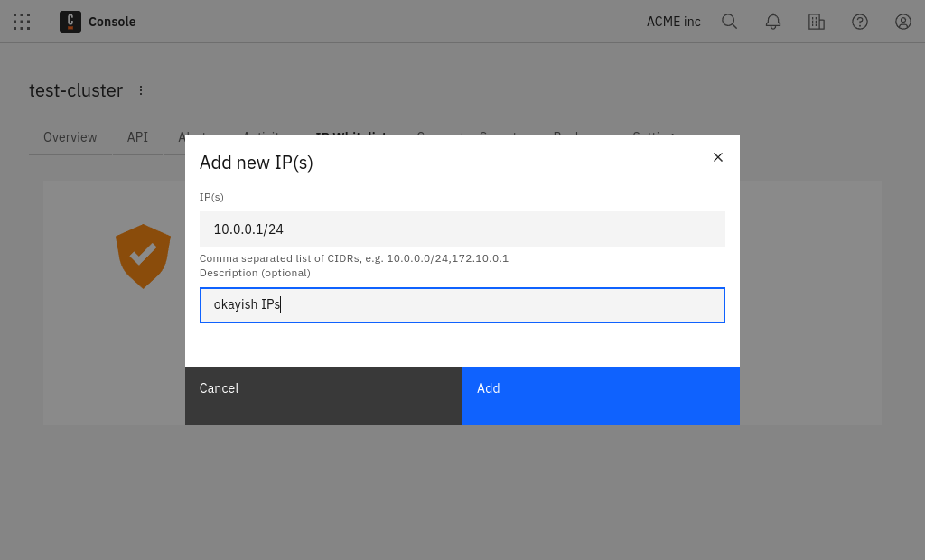Open the app switcher grid icon
The width and height of the screenshot is (925, 560).
pyautogui.click(x=22, y=22)
